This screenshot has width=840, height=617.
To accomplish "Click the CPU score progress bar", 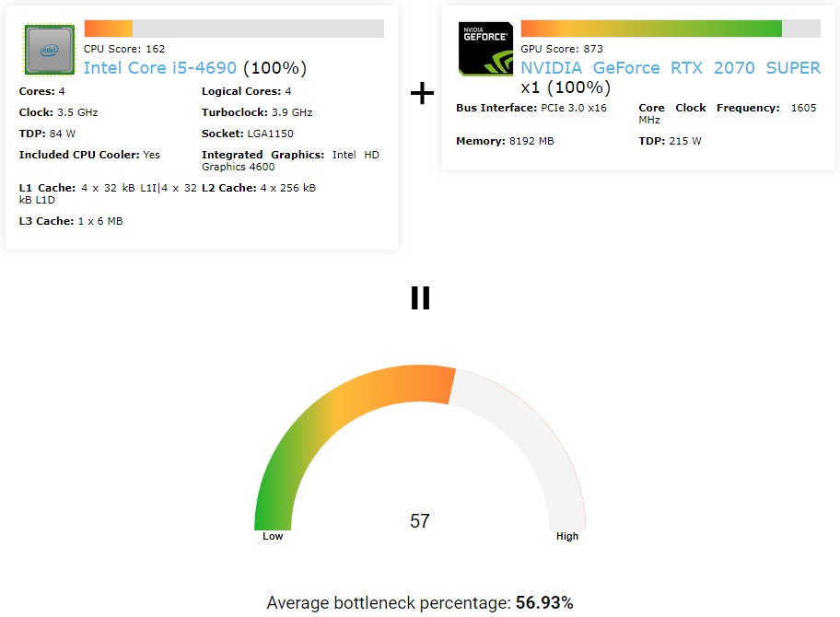I will (x=234, y=29).
